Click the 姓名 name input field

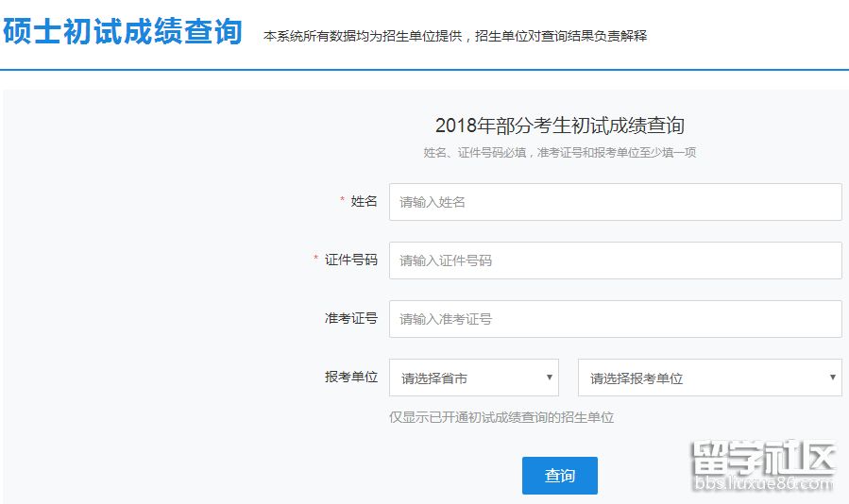(615, 202)
